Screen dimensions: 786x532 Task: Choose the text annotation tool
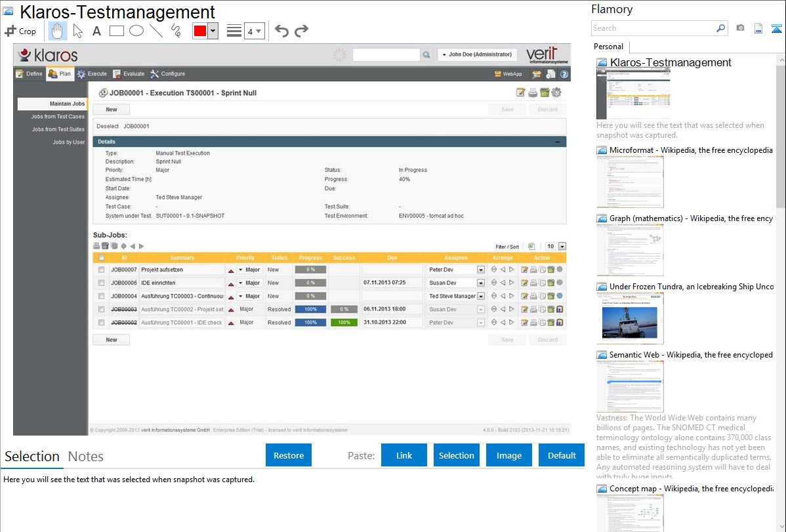pos(96,31)
